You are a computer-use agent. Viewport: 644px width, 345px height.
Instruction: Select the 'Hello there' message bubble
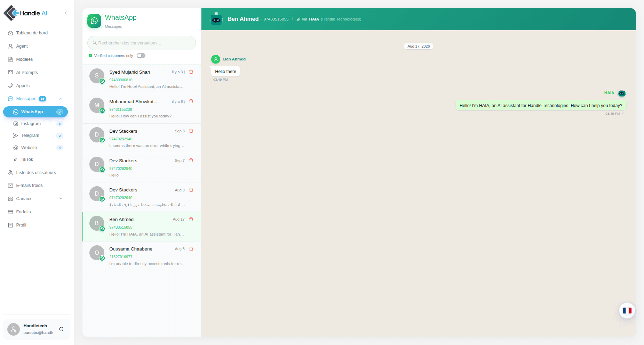point(225,72)
